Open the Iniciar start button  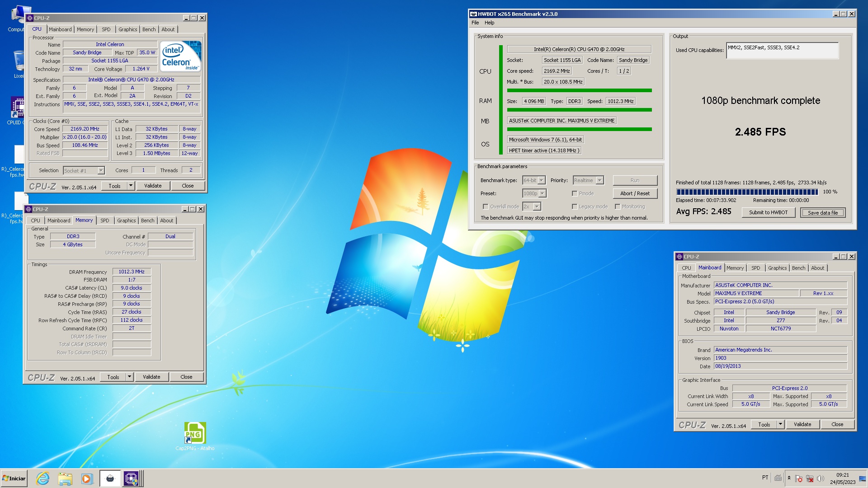point(14,479)
